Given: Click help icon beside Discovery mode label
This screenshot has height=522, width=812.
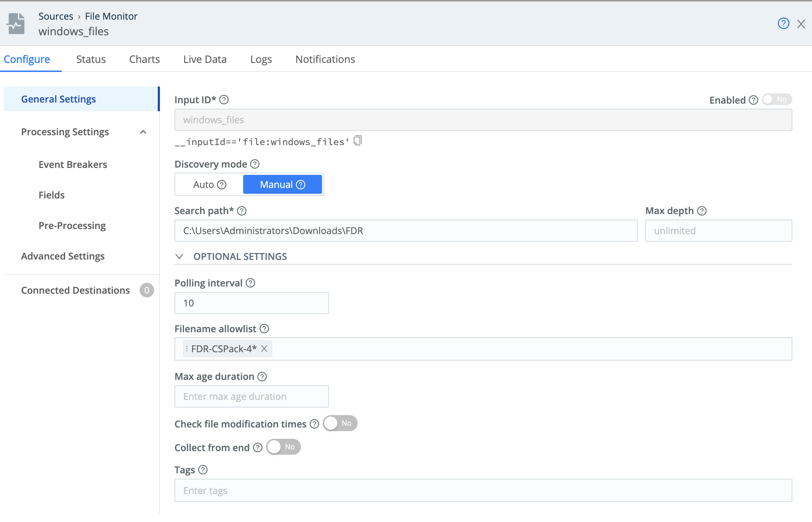Looking at the screenshot, I should 255,164.
